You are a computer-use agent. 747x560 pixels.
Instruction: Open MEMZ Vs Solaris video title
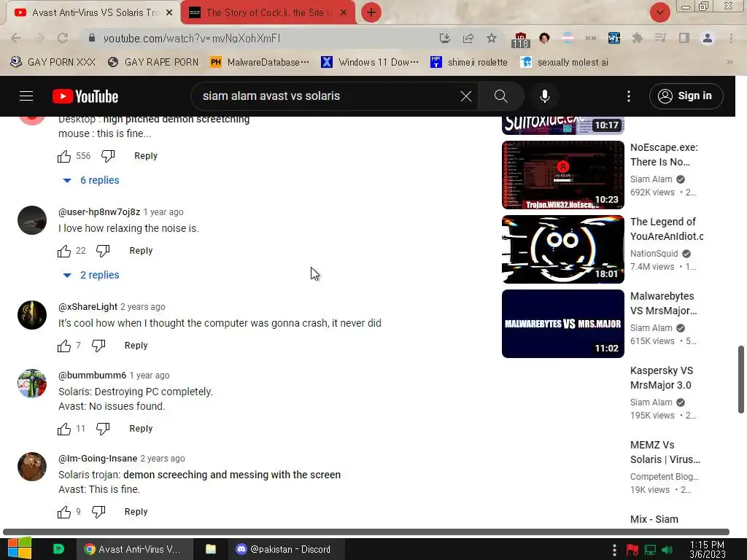[665, 452]
